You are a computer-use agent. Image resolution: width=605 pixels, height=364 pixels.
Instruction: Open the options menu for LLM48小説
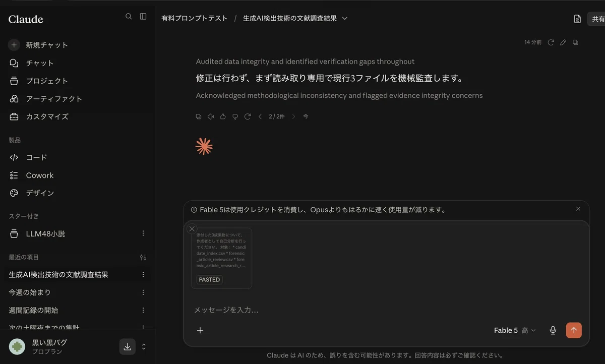pos(143,233)
